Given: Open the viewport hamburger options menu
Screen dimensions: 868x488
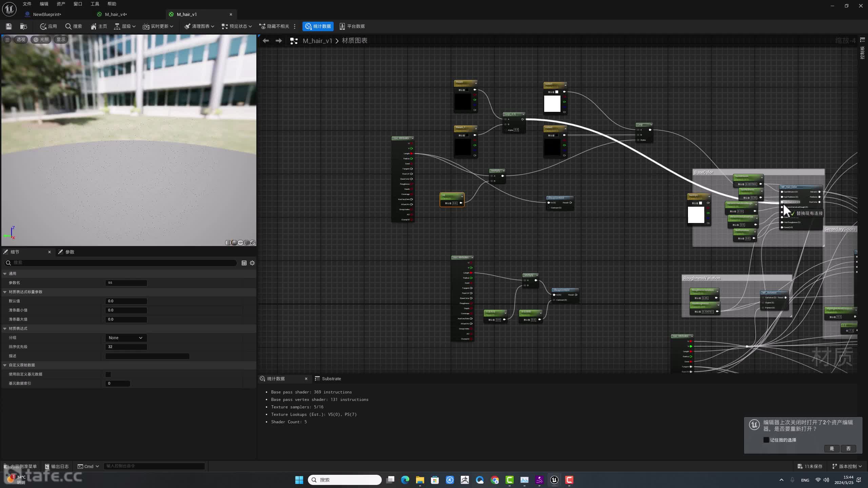Looking at the screenshot, I should (x=7, y=39).
